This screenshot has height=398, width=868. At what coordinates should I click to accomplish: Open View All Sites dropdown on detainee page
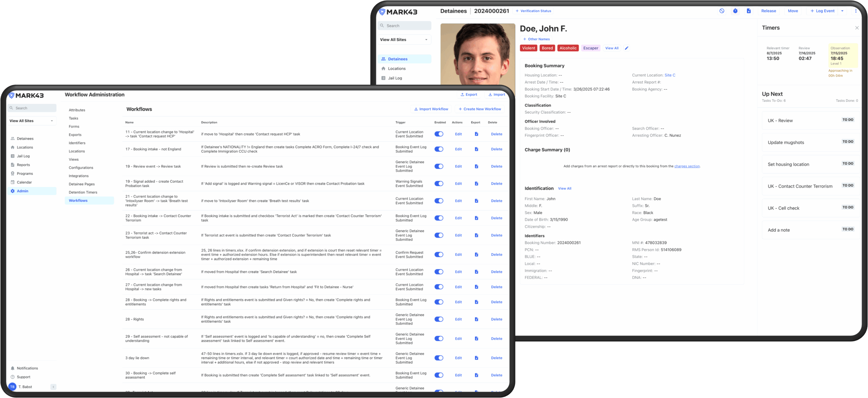(x=404, y=40)
